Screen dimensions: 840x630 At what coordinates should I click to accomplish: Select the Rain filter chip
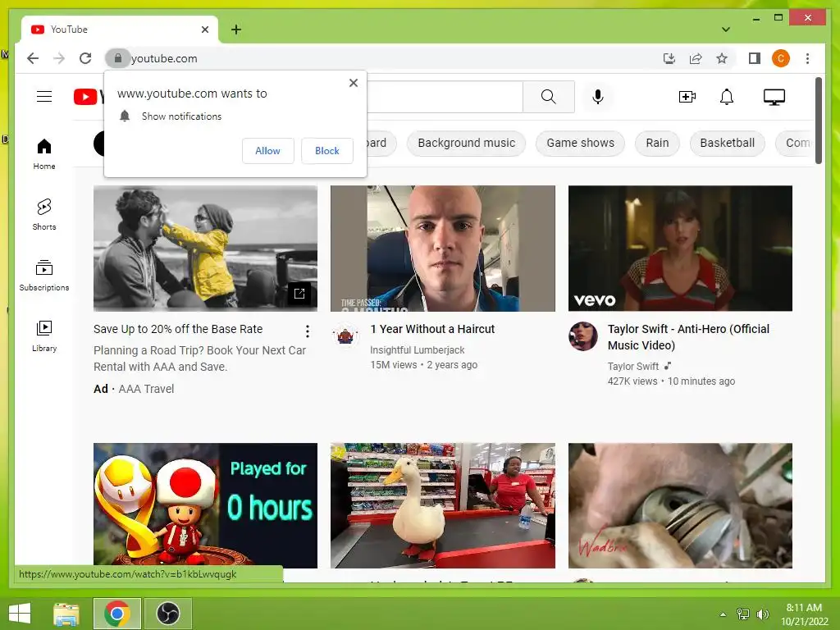(657, 143)
